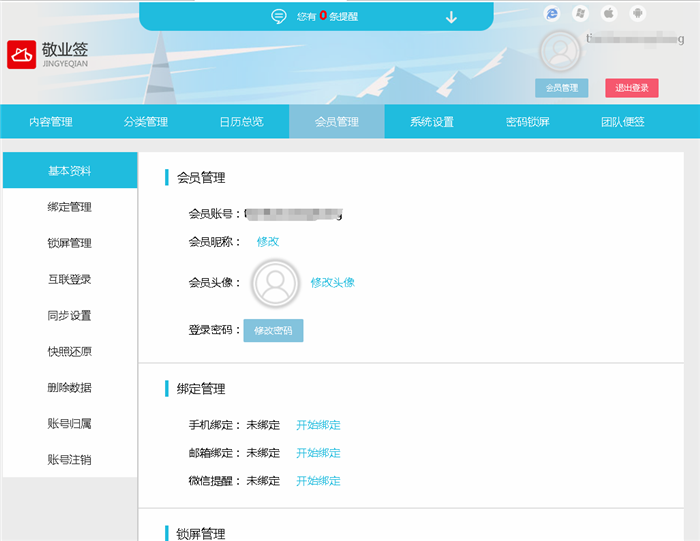700x541 pixels.
Task: Switch to the 日历总览 tab
Action: click(x=241, y=122)
